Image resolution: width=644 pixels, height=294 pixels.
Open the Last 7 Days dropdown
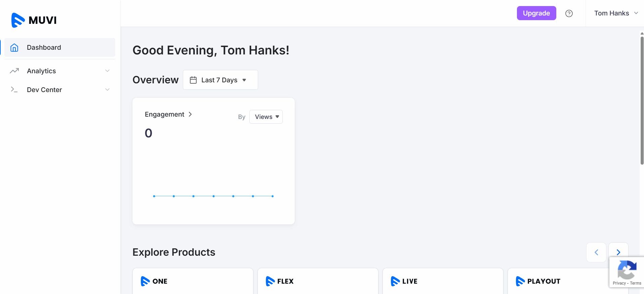[x=220, y=80]
